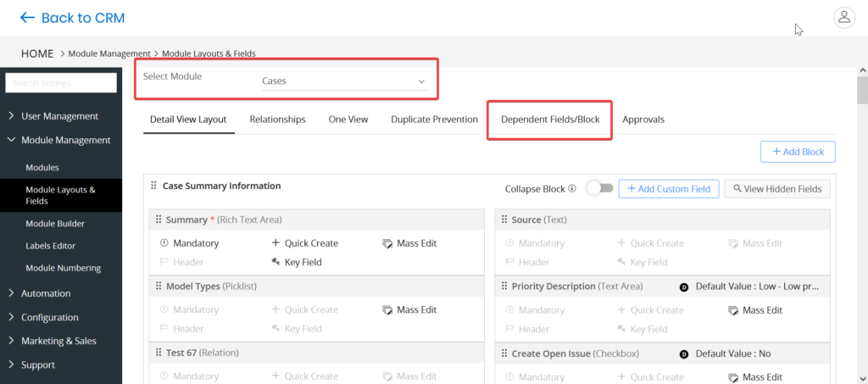Toggle Mandatory on the Summary field
The height and width of the screenshot is (384, 868).
coord(189,243)
